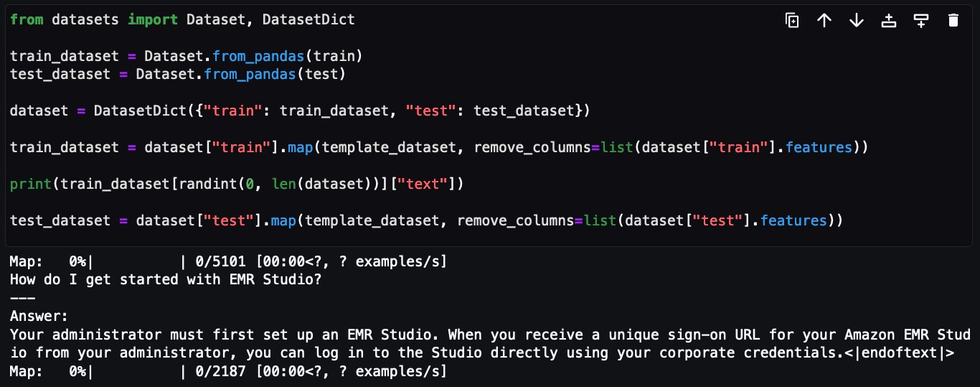This screenshot has width=980, height=387.
Task: Click the 'How do I get started with EMR Studio?' output
Action: 166,280
